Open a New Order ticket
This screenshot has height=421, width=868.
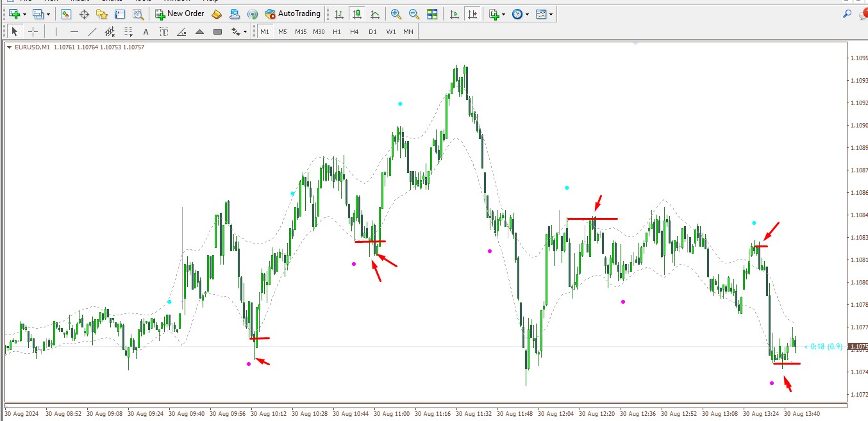(180, 13)
